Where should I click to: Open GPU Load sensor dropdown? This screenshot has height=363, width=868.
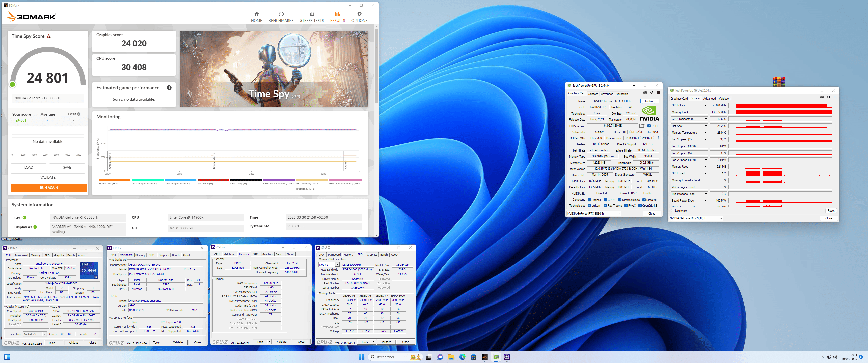706,173
